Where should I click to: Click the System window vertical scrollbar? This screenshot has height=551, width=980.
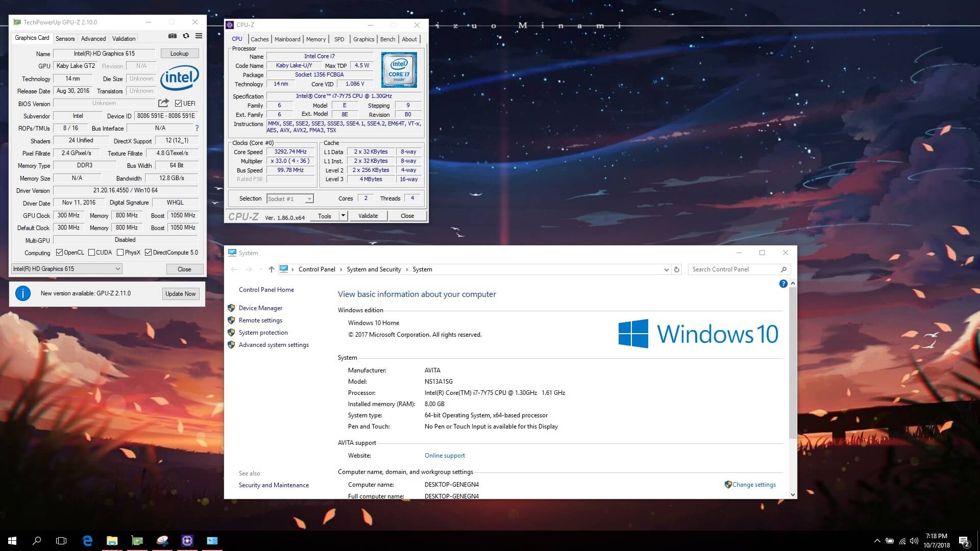tap(793, 362)
